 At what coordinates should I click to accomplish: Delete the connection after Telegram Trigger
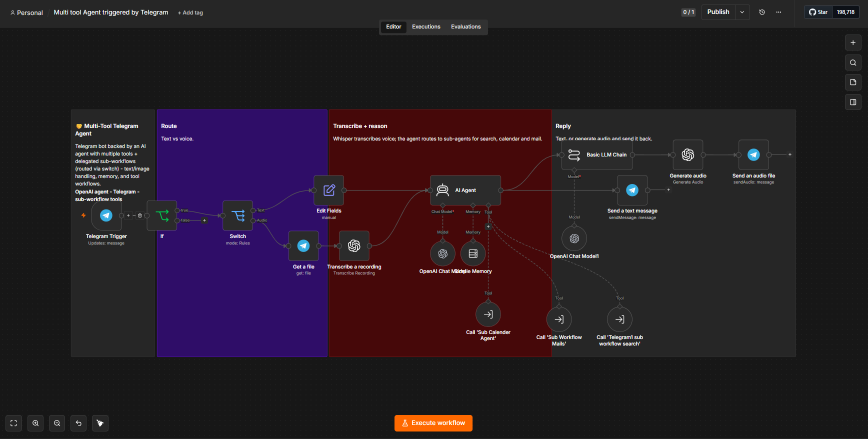140,215
